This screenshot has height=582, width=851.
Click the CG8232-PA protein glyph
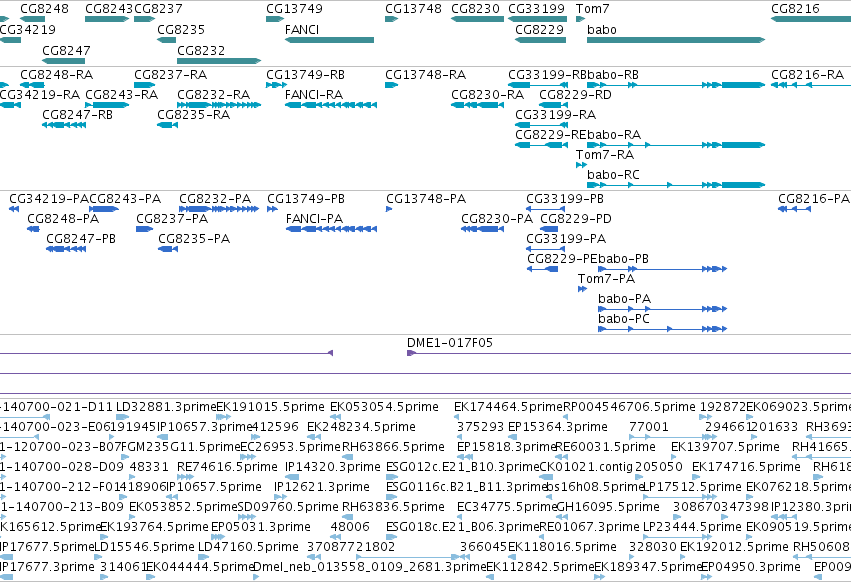[x=219, y=209]
